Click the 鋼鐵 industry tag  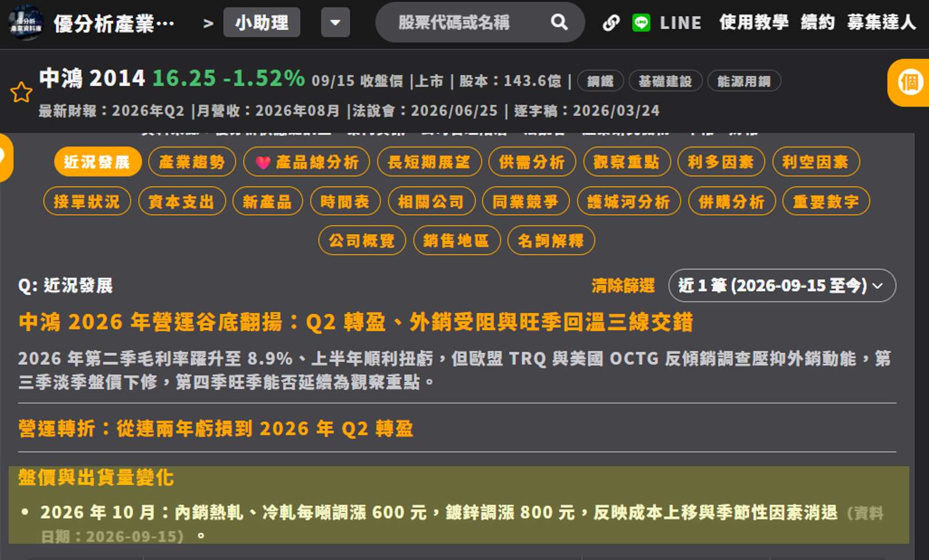(601, 81)
